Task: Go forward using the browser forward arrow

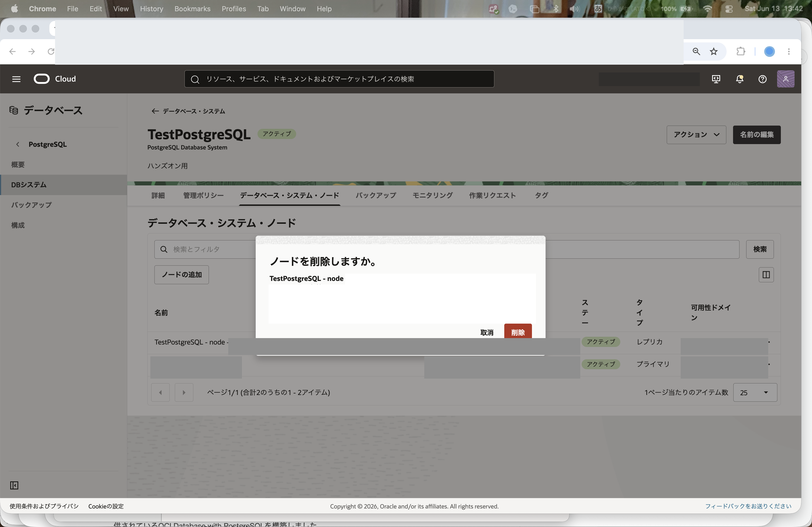Action: click(x=31, y=52)
